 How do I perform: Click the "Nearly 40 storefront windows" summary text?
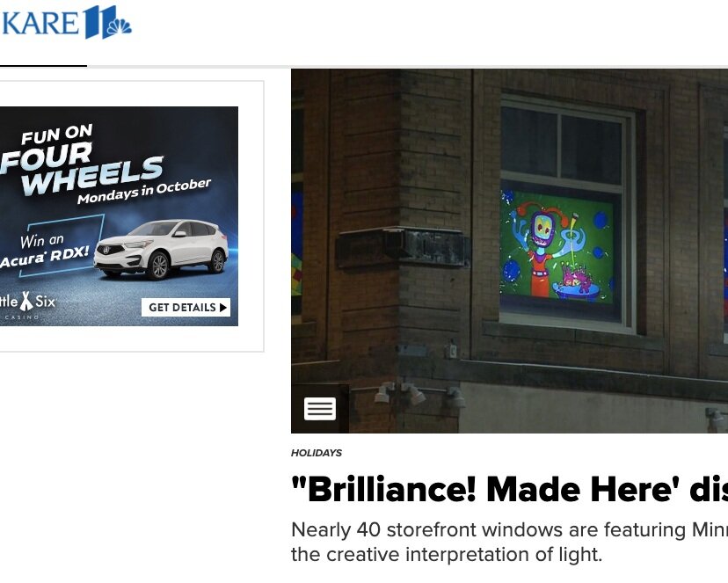click(x=509, y=542)
